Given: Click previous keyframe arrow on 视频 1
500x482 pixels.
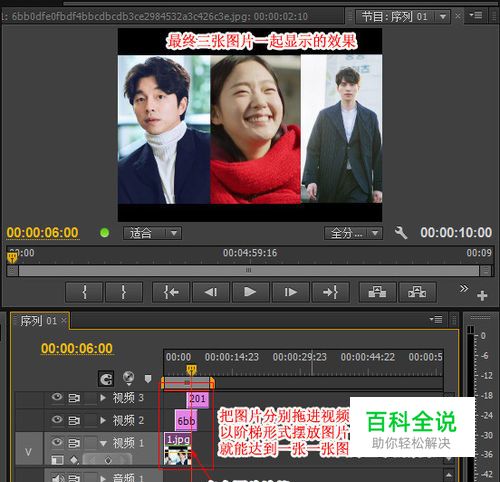Looking at the screenshot, I should [x=93, y=460].
